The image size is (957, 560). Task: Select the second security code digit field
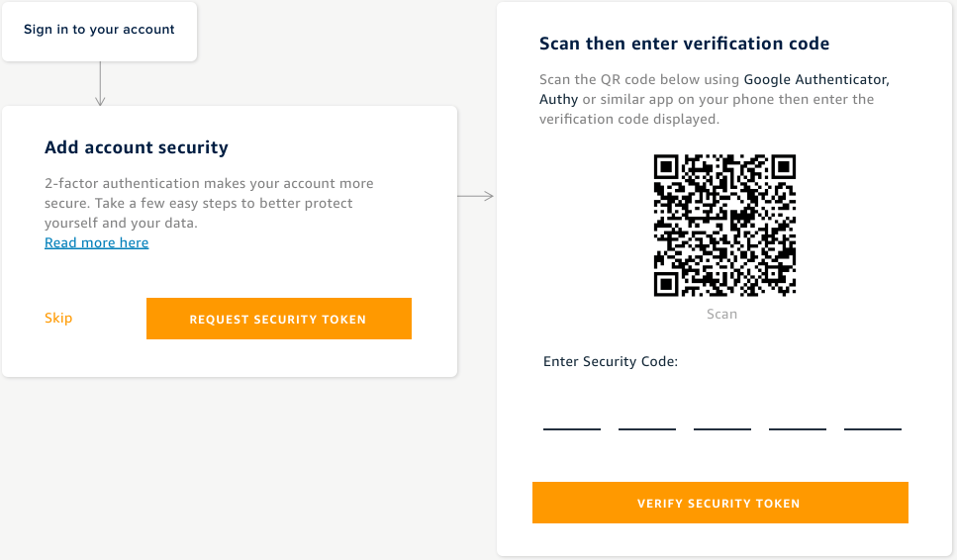coord(647,415)
